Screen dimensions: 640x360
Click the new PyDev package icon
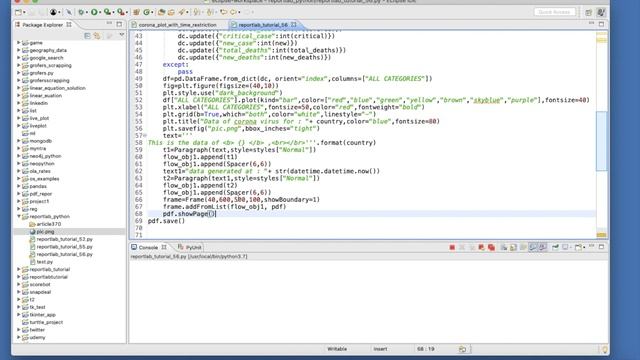[136, 12]
